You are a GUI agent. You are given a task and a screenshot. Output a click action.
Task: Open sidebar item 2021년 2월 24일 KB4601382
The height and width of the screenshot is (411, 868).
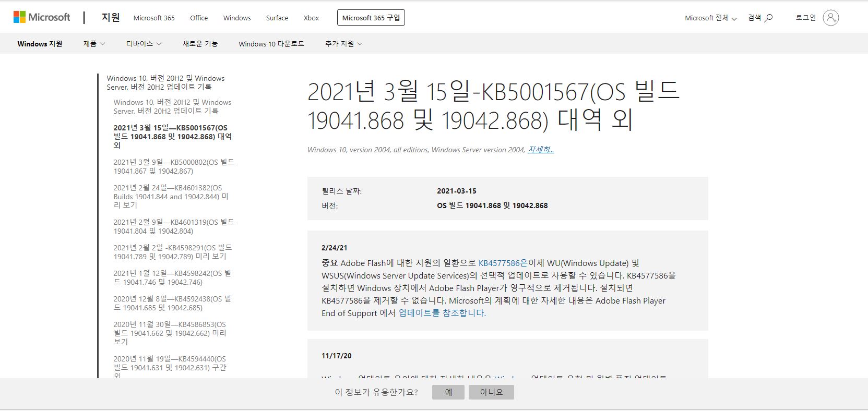coord(171,196)
